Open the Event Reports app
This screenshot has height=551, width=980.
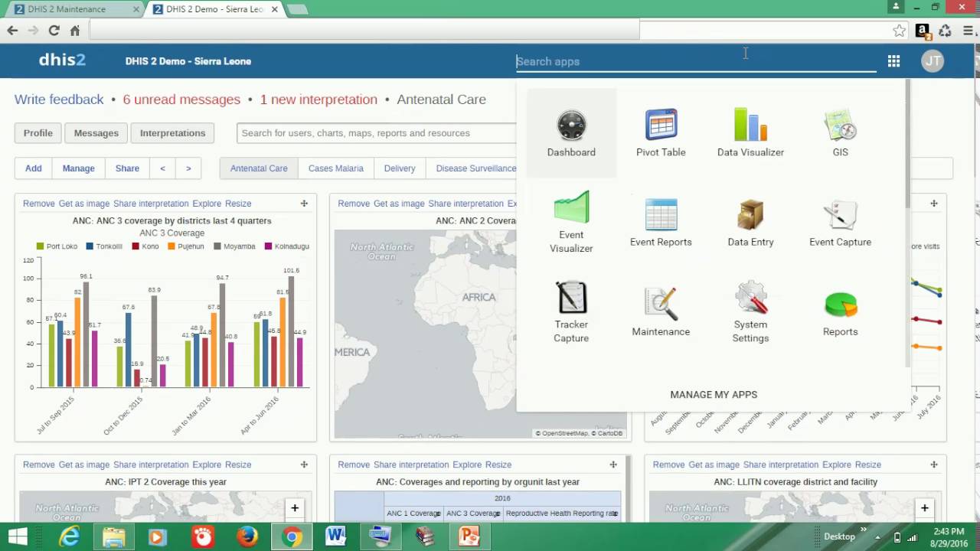[661, 223]
